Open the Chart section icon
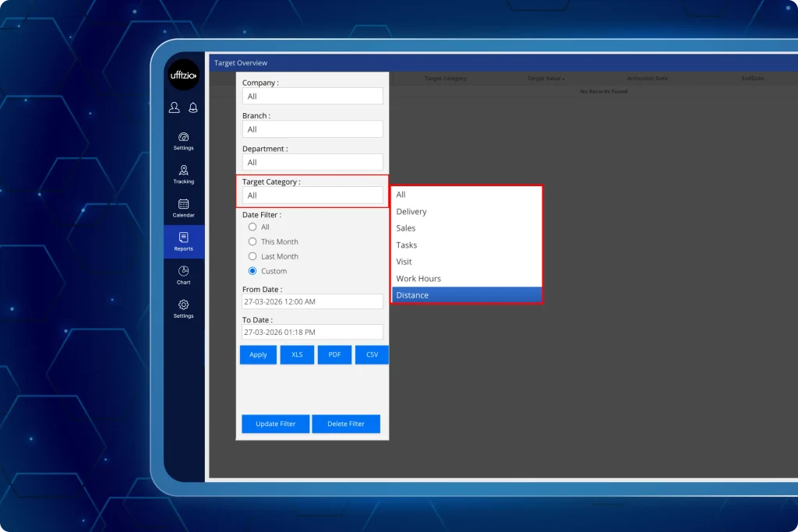Viewport: 798px width, 532px height. click(184, 274)
